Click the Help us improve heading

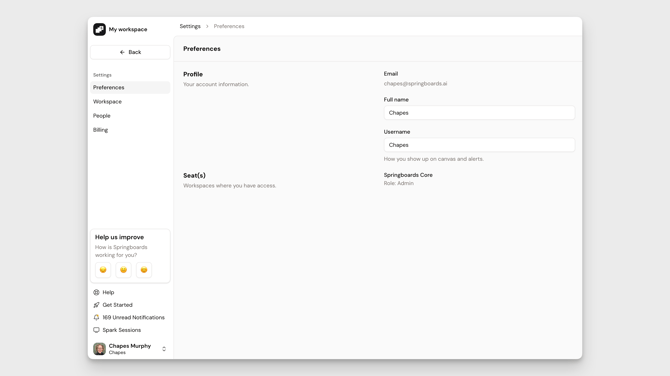(x=119, y=237)
